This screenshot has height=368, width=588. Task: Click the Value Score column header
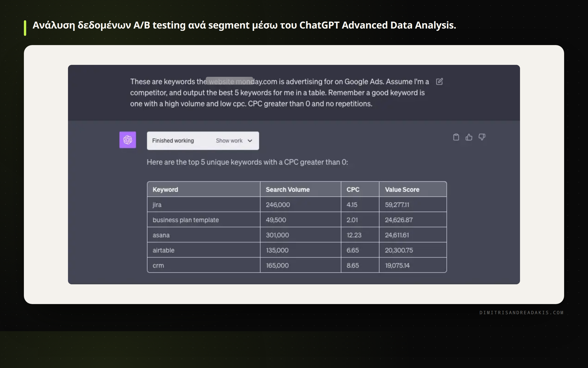[x=413, y=189]
